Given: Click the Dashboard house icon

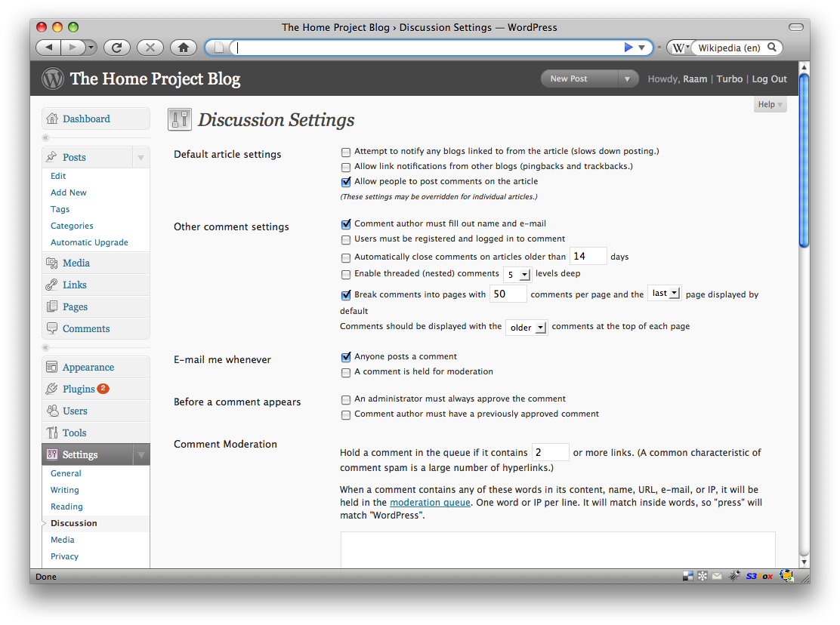Looking at the screenshot, I should tap(52, 119).
